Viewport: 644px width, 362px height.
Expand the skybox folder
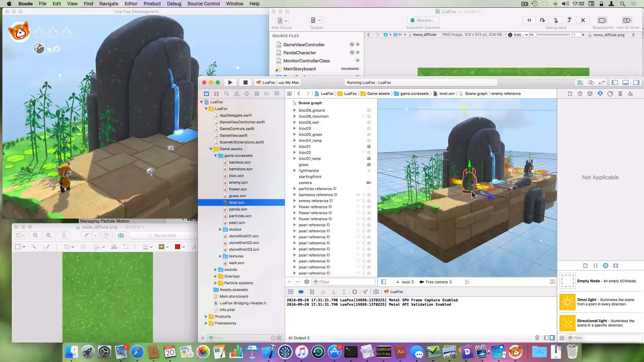(x=220, y=229)
